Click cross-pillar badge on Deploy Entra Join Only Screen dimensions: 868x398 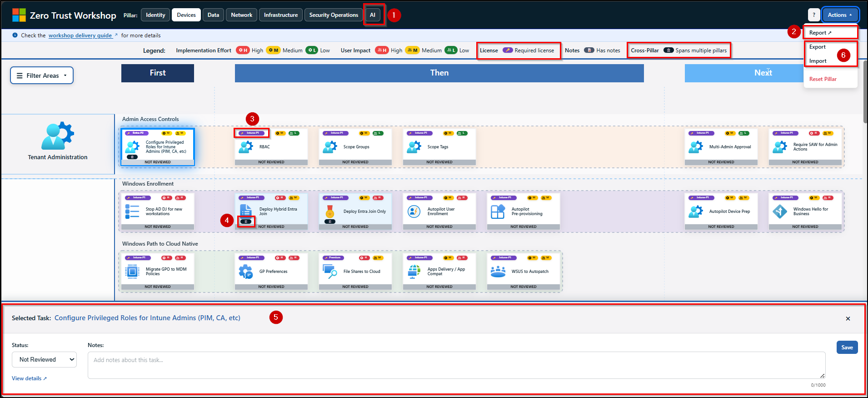(330, 222)
